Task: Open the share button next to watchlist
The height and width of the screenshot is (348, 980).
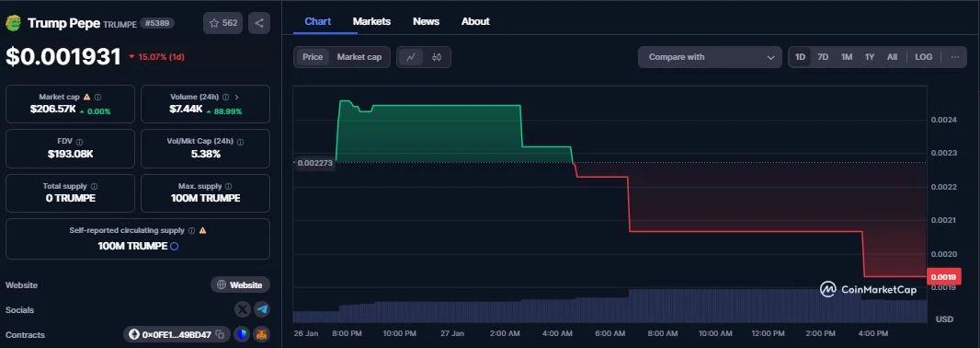Action: pyautogui.click(x=259, y=23)
